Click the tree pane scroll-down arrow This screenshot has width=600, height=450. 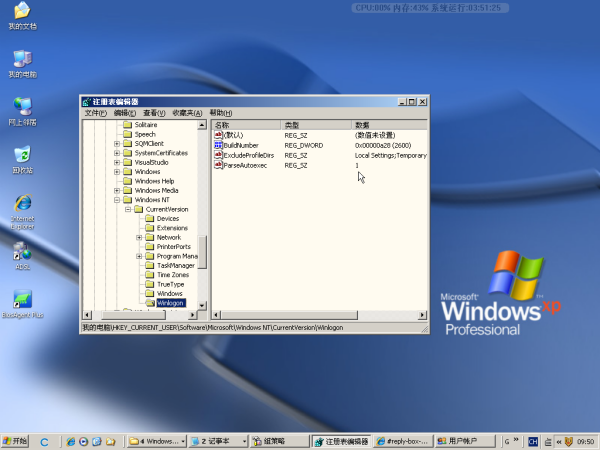point(204,304)
